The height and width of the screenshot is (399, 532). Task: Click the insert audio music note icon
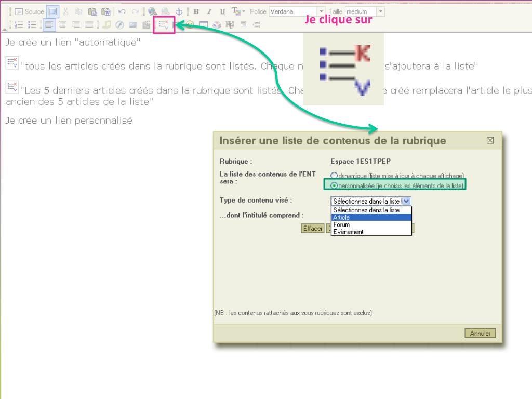tap(107, 24)
